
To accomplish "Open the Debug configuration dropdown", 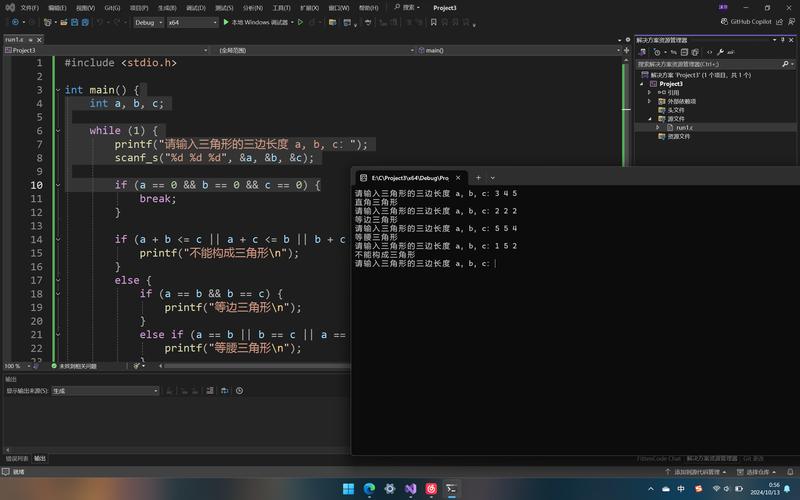I will pyautogui.click(x=148, y=22).
